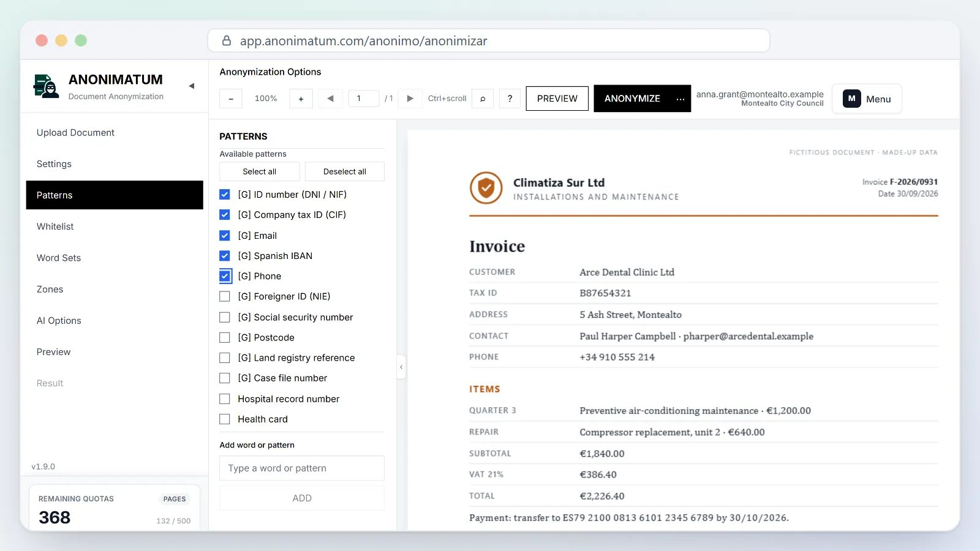Go to the previous page arrow
The height and width of the screenshot is (551, 980).
pyautogui.click(x=330, y=99)
